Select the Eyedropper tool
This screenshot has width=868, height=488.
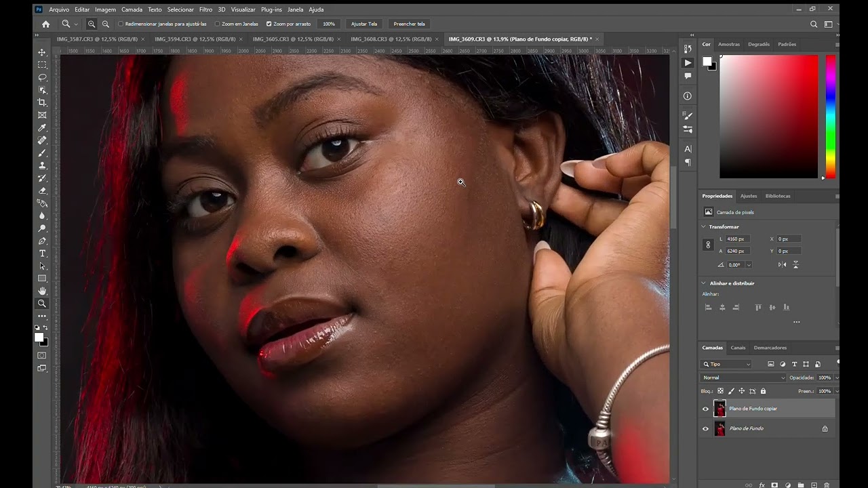(x=42, y=127)
